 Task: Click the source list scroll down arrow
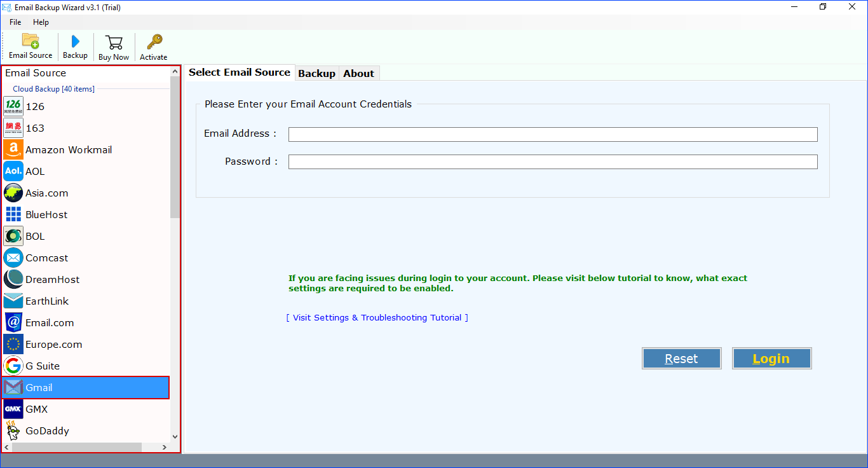click(x=175, y=437)
